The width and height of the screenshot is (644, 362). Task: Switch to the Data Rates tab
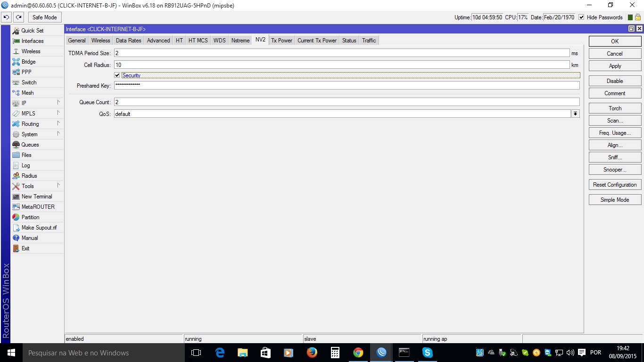[x=129, y=41]
